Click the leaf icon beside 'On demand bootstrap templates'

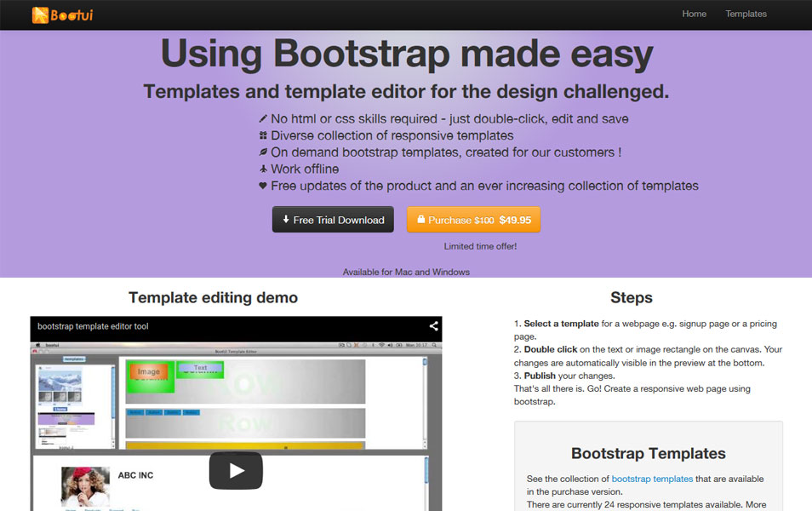click(x=263, y=152)
